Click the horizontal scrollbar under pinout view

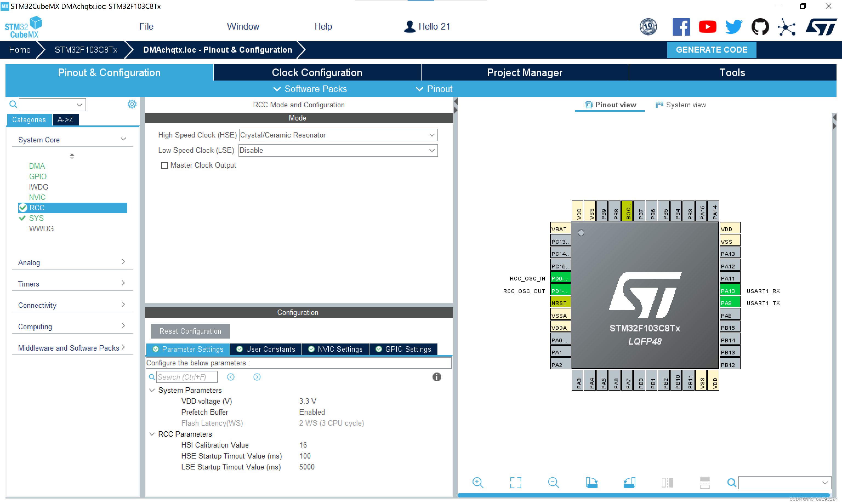[644, 495]
